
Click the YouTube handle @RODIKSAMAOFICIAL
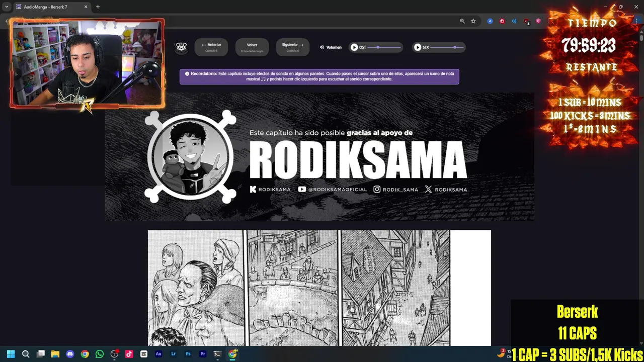pos(333,190)
